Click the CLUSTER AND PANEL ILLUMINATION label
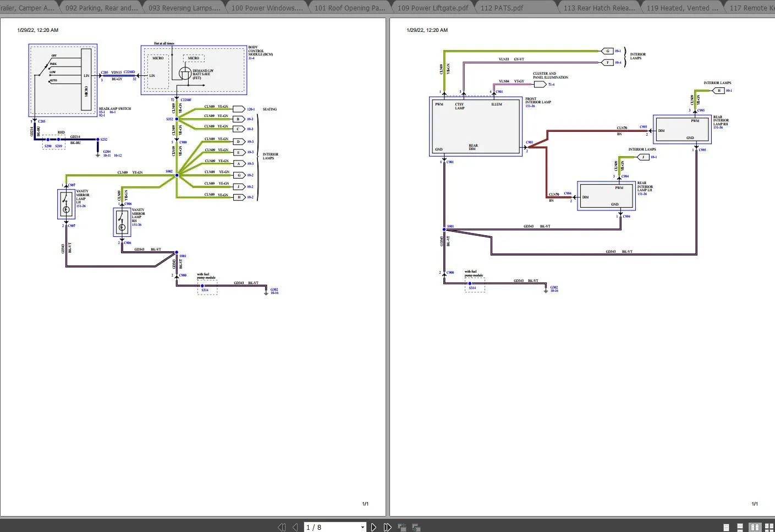Image resolution: width=775 pixels, height=532 pixels. tap(550, 75)
